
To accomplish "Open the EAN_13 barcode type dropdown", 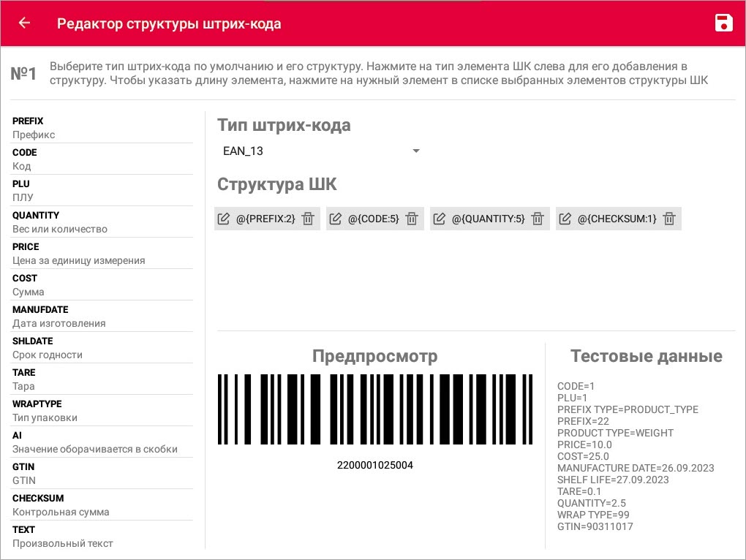I will tap(320, 151).
